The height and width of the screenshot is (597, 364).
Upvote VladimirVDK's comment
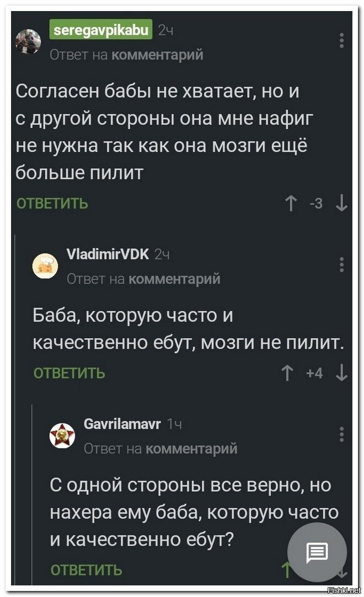(287, 373)
